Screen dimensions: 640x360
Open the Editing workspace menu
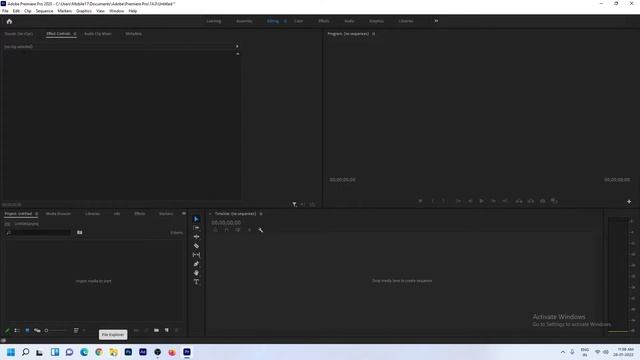pos(285,21)
